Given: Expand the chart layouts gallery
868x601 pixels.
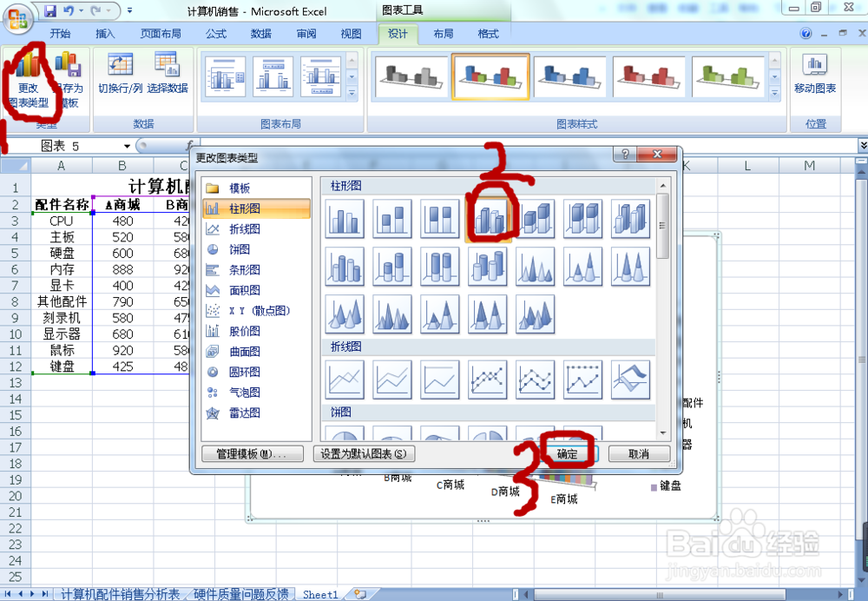Looking at the screenshot, I should pos(352,94).
